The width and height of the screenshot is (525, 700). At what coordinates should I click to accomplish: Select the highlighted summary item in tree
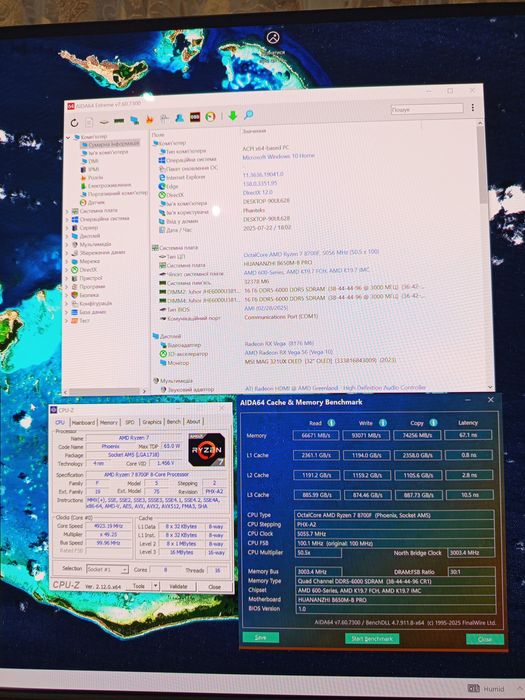tap(110, 144)
